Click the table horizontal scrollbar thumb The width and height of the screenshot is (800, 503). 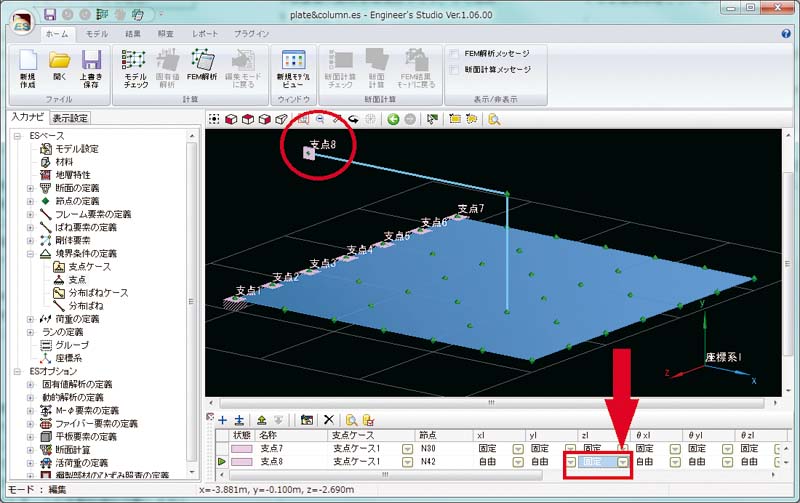point(386,475)
